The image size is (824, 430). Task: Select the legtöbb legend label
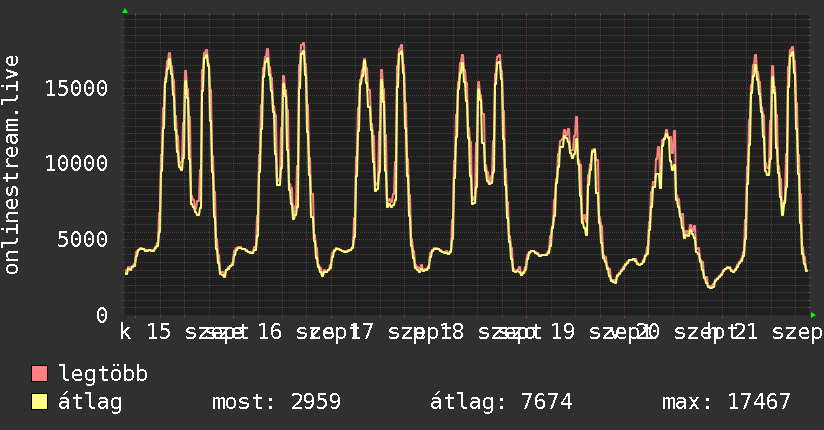[x=103, y=374]
